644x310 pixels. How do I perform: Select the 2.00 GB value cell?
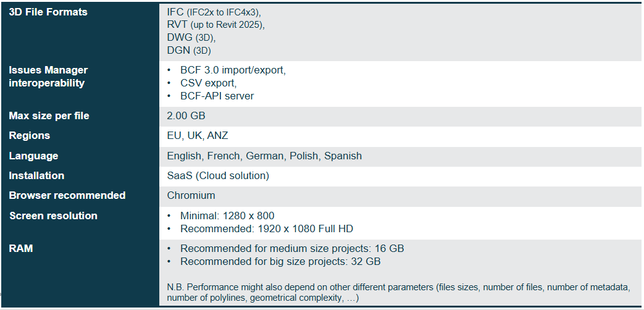[186, 116]
